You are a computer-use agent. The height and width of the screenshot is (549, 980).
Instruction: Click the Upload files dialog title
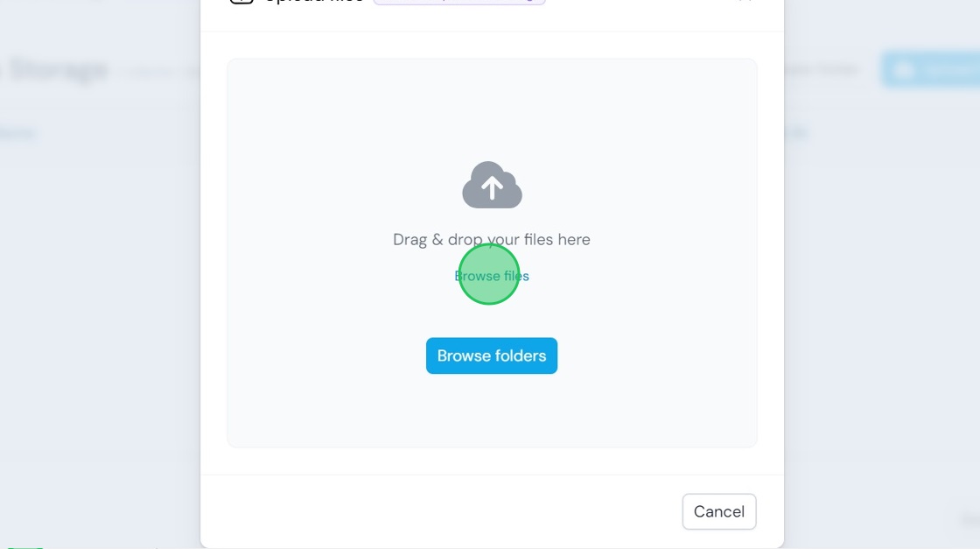pyautogui.click(x=314, y=1)
